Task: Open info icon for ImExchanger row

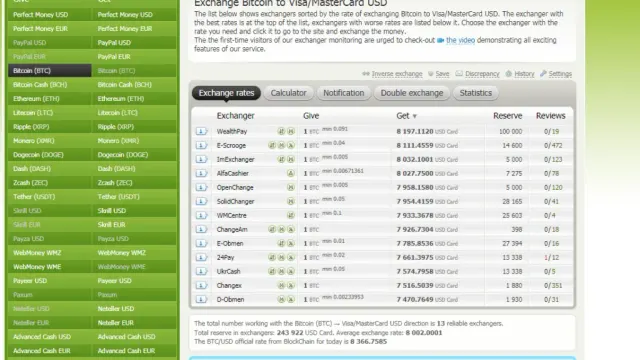Action: [201, 159]
